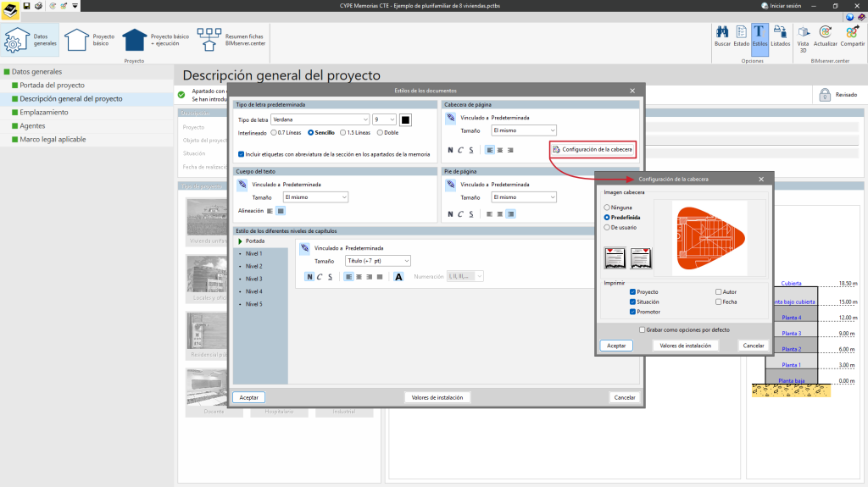Screen dimensions: 868x487
Task: Open Datos generales in the ribbon
Action: (30, 40)
